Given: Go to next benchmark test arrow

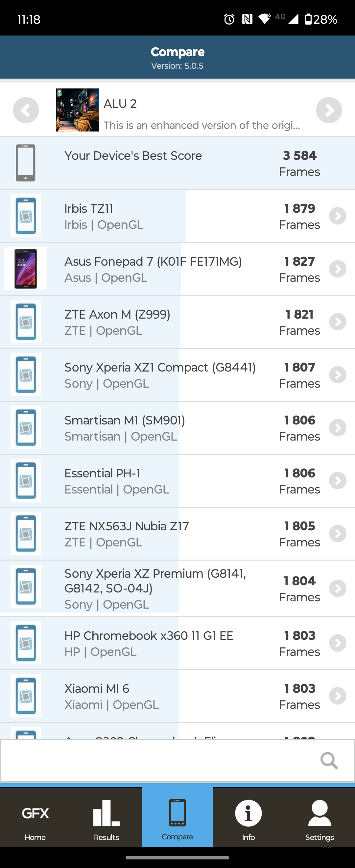Looking at the screenshot, I should (329, 110).
